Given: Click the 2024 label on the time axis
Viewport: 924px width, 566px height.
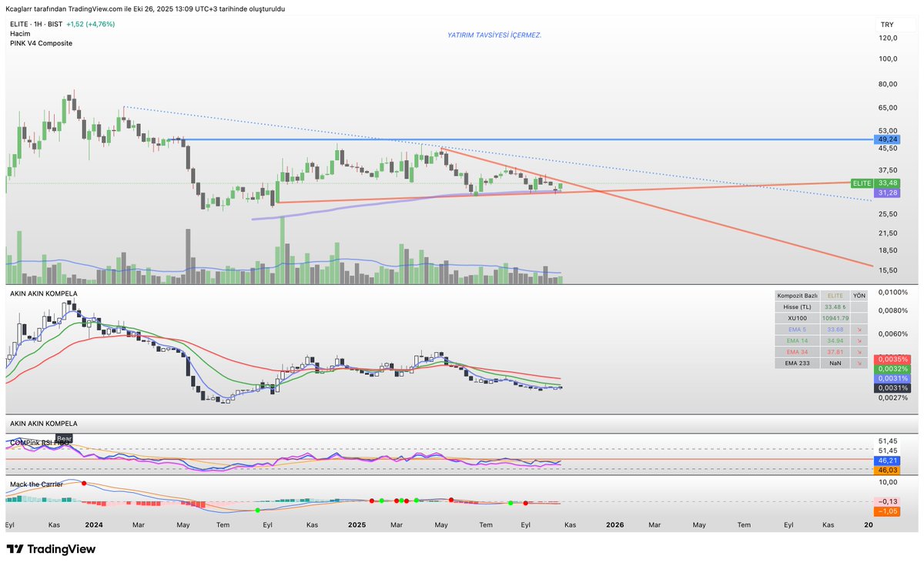Looking at the screenshot, I should 94,525.
